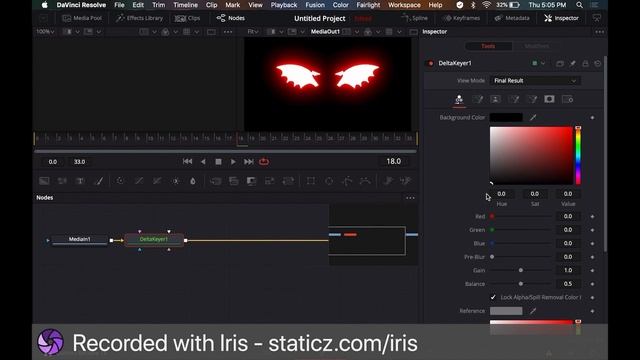Click the Background Color black swatch
This screenshot has width=640, height=360.
coord(506,118)
